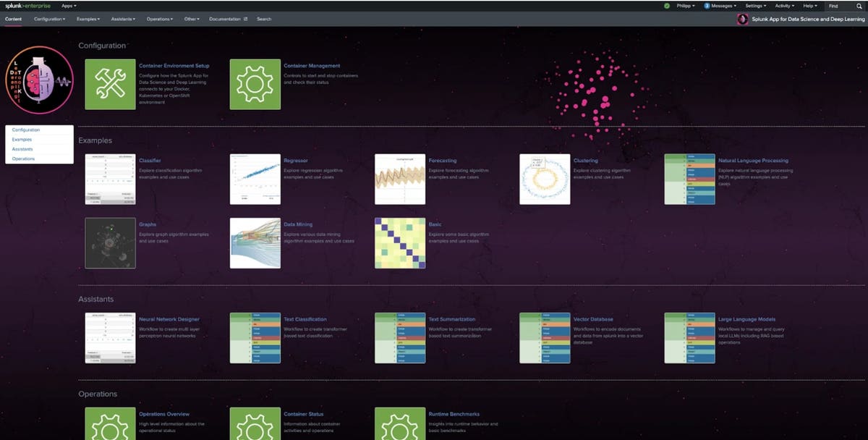Screen dimensions: 868x440
Task: Open the Other menu in the app bar
Action: [191, 19]
